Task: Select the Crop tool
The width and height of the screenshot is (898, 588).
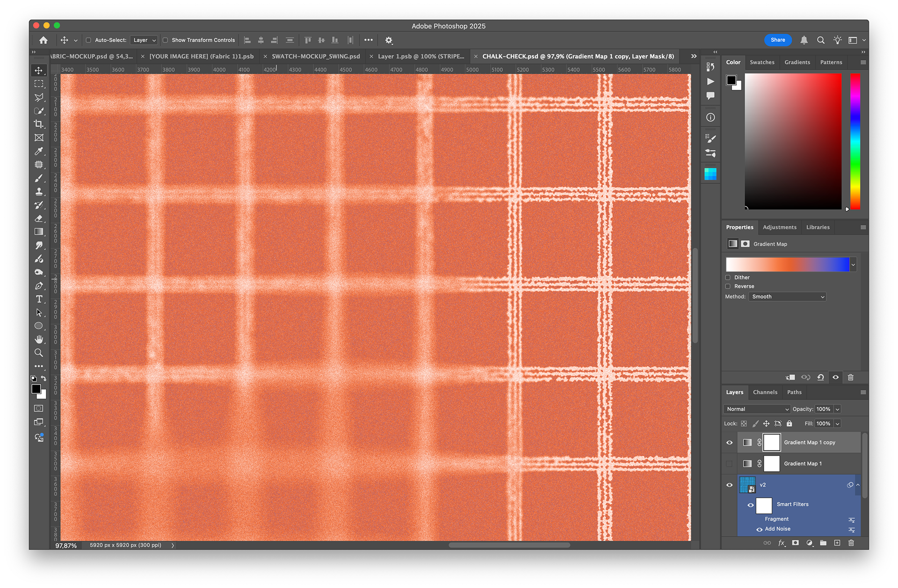Action: pos(39,124)
